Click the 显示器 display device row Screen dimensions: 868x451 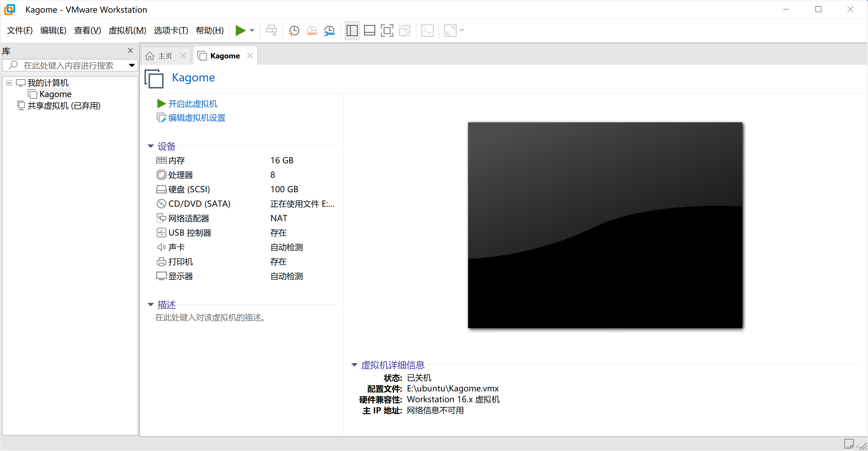pyautogui.click(x=246, y=277)
